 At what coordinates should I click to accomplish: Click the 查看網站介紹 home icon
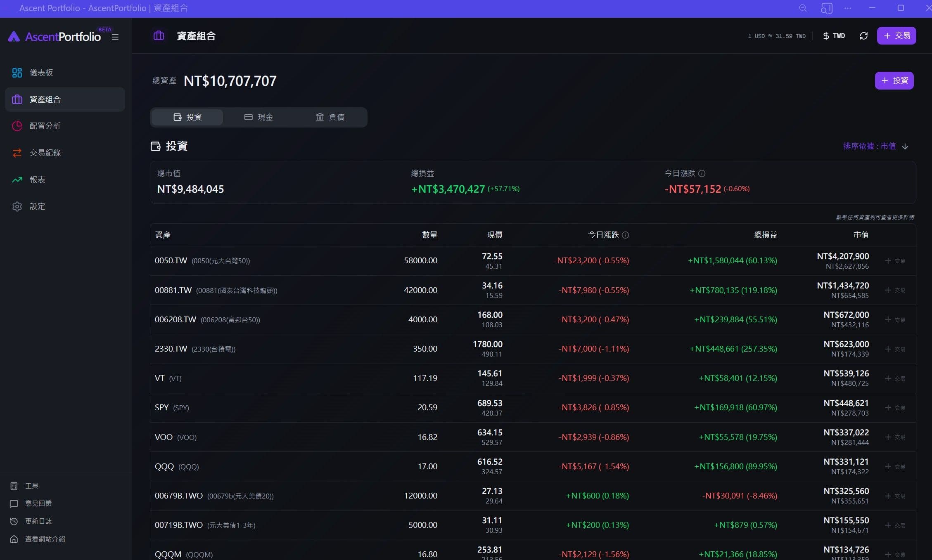tap(14, 539)
